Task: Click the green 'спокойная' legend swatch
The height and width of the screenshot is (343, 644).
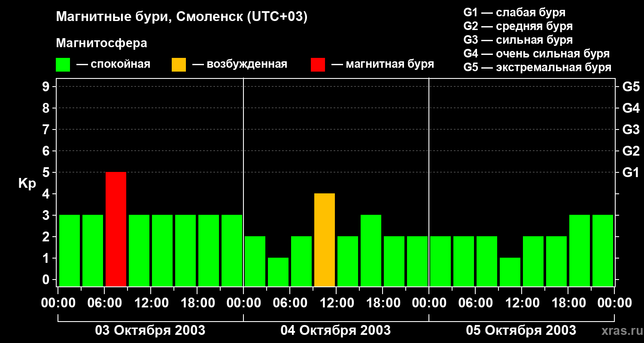Action: pos(63,65)
